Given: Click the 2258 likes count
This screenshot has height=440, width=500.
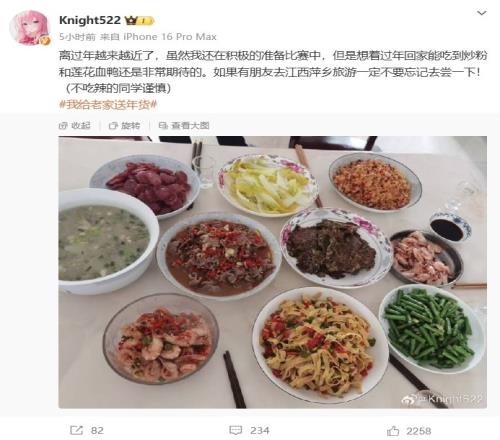Looking at the screenshot, I should click(419, 431).
